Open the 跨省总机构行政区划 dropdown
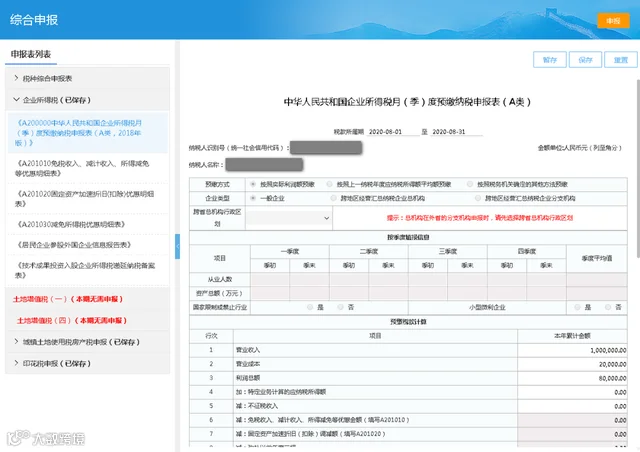 [289, 218]
